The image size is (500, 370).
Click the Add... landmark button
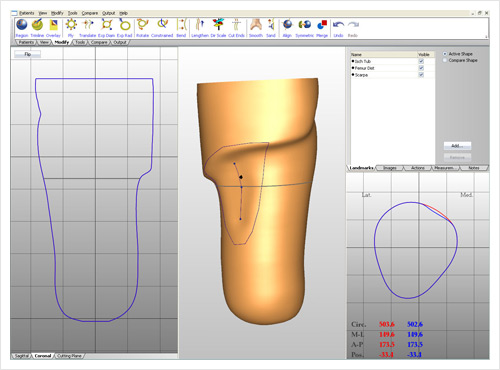pyautogui.click(x=457, y=146)
